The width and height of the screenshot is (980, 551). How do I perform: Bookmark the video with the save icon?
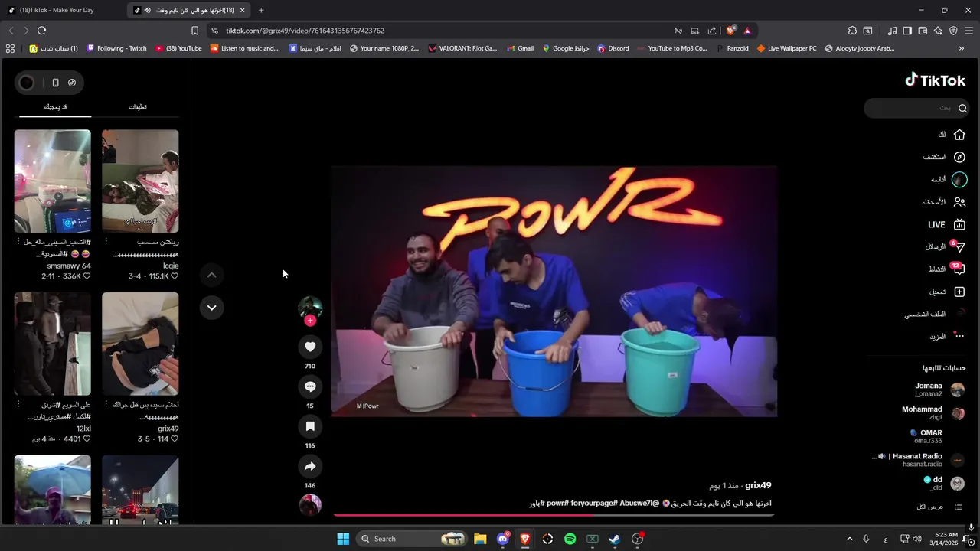pos(310,426)
